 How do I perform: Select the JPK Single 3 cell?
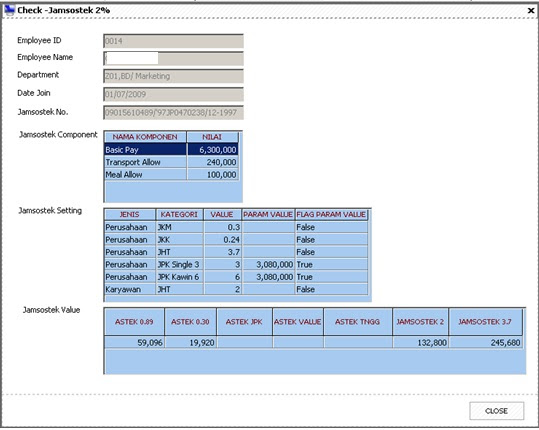pos(179,264)
